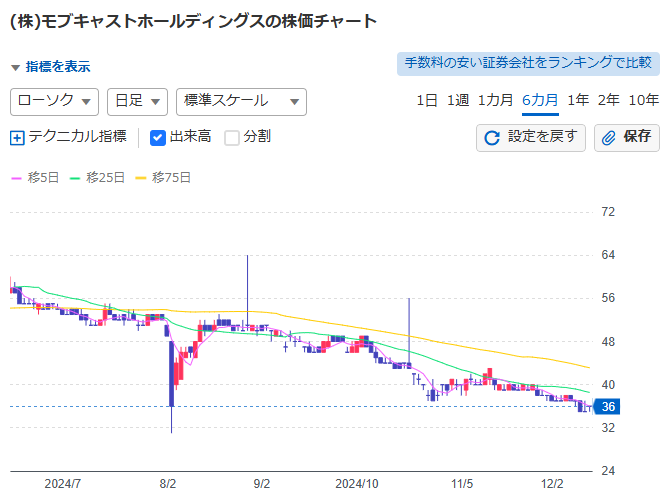This screenshot has height=499, width=664.
Task: Click the 11/5 date axis label
Action: pos(462,484)
